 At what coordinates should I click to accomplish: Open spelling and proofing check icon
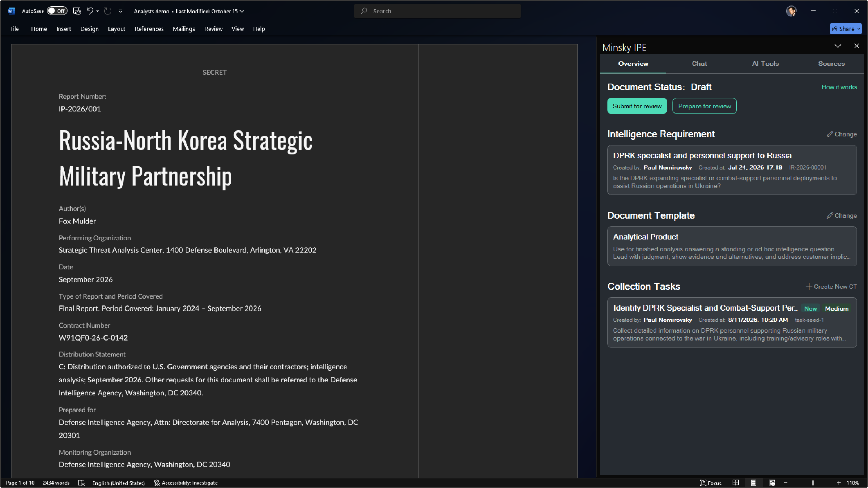[81, 483]
